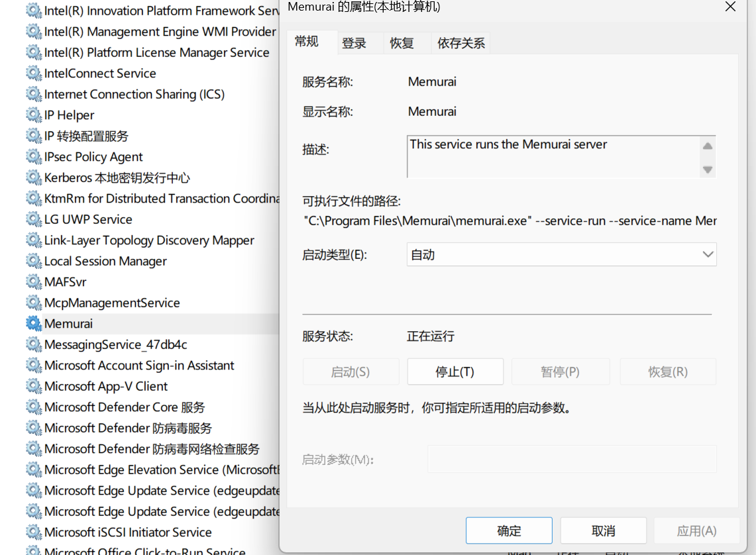
Task: Click gear icon for Kerberos 本地密钥发行中心
Action: (34, 177)
